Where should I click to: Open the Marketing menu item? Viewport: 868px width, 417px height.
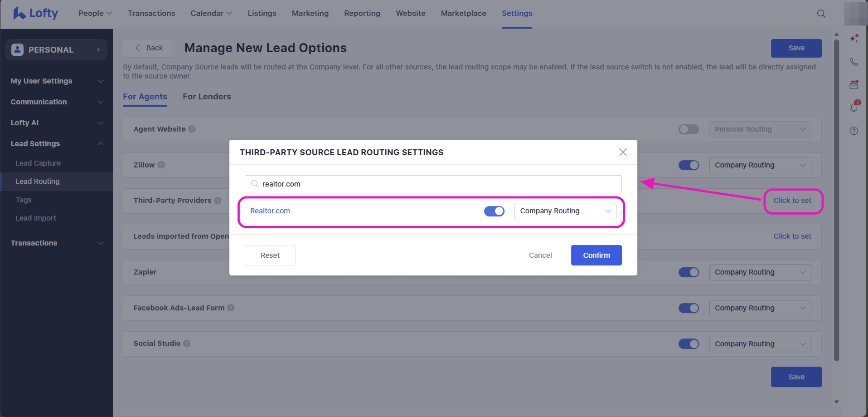[310, 14]
